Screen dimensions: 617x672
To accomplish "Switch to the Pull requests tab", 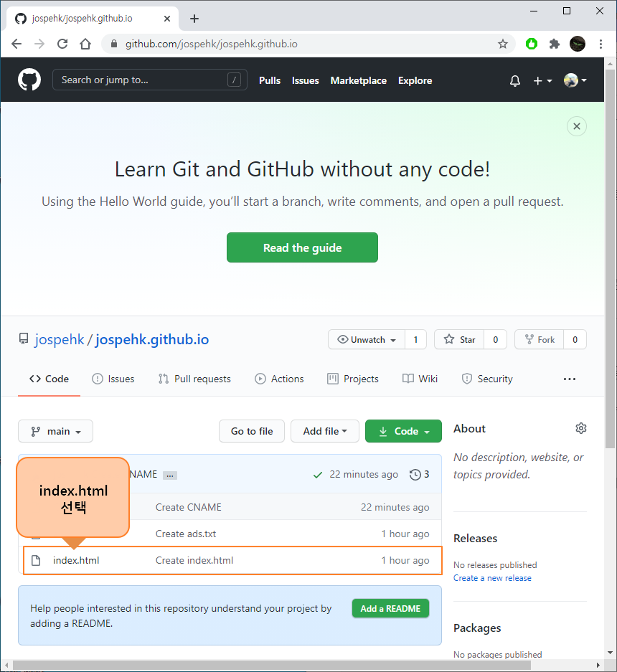I will pos(194,379).
